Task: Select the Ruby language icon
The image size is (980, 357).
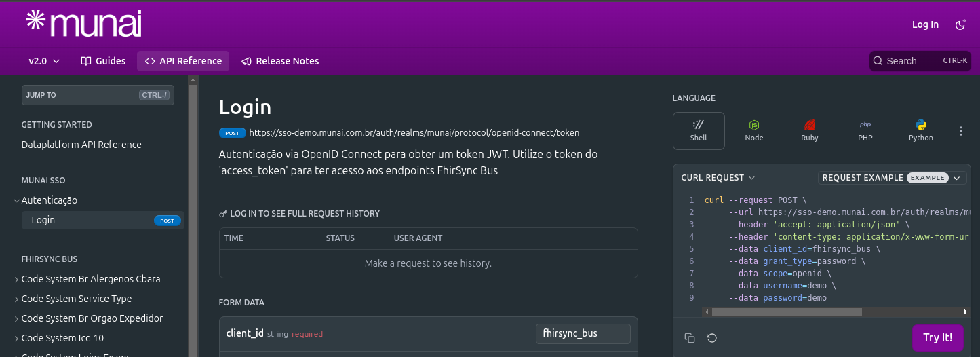Action: 810,131
